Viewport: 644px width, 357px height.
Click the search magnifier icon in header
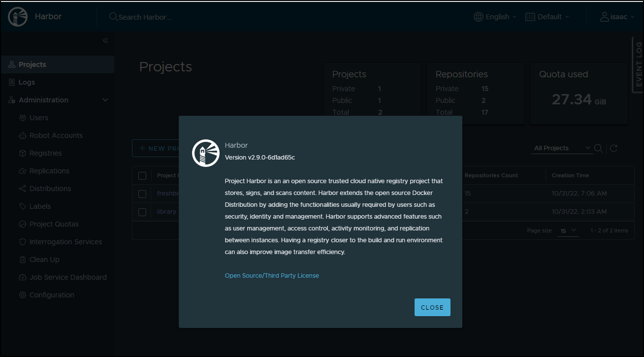click(113, 17)
